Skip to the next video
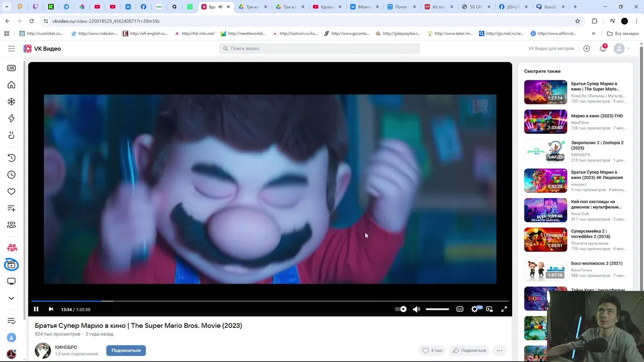The image size is (644, 362). [x=51, y=309]
